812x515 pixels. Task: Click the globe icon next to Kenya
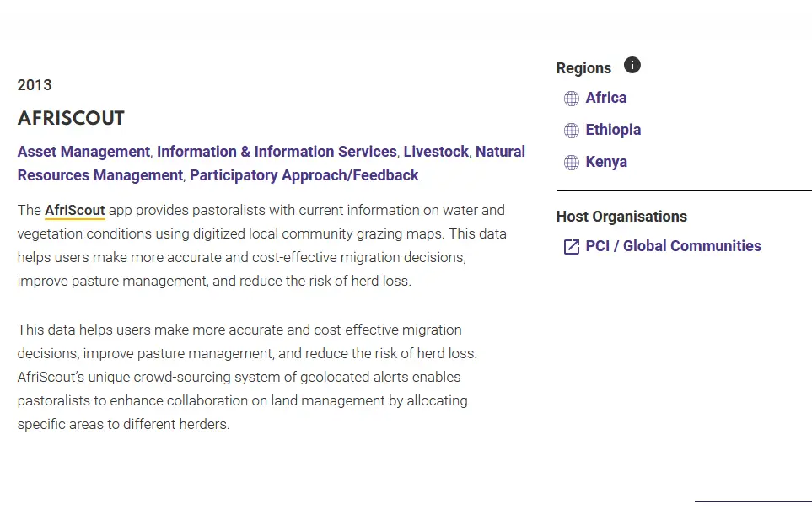point(572,163)
